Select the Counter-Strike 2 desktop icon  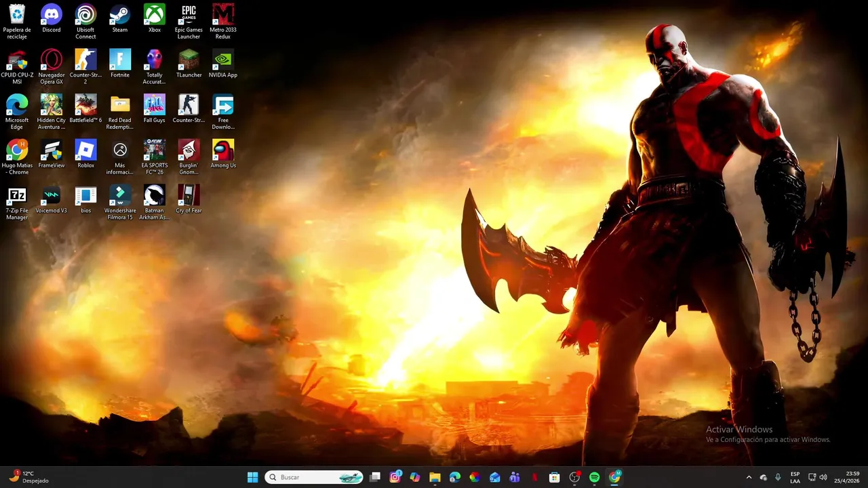point(85,66)
